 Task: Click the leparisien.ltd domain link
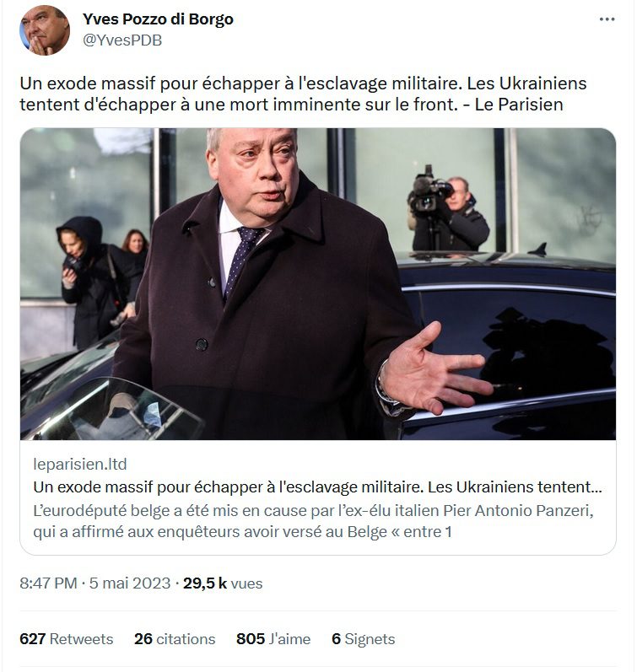[x=80, y=464]
